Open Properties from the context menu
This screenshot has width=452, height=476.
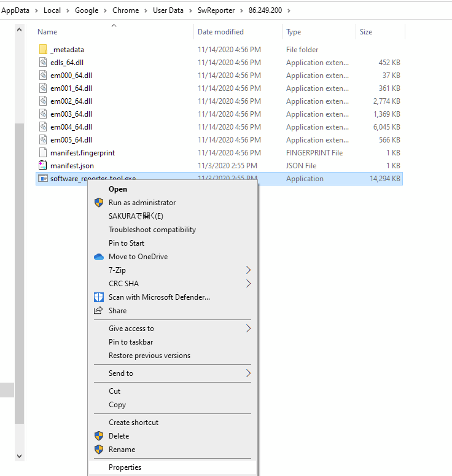click(x=173, y=467)
